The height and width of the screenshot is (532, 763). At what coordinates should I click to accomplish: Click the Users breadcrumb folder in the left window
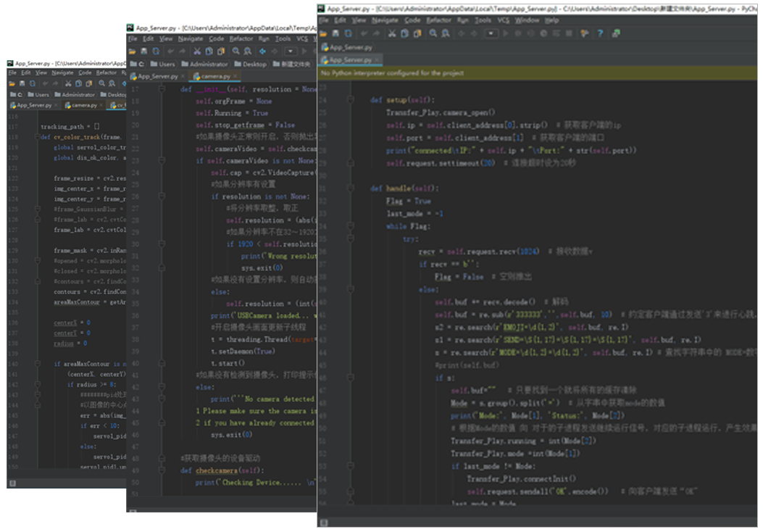pos(42,94)
